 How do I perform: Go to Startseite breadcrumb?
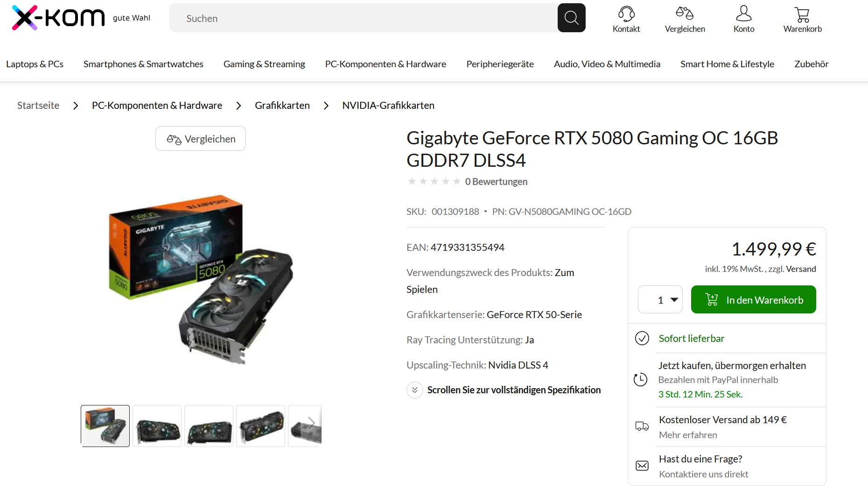point(38,106)
